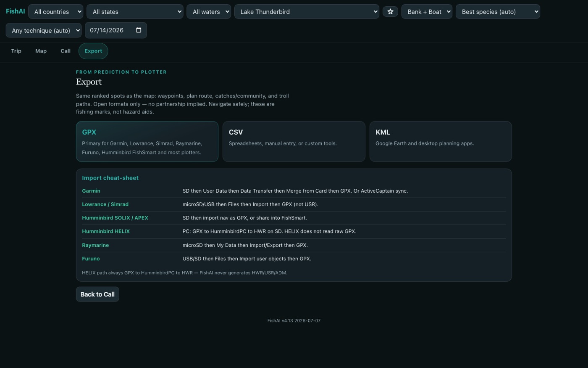
Task: Pick the KML export format card
Action: click(441, 141)
